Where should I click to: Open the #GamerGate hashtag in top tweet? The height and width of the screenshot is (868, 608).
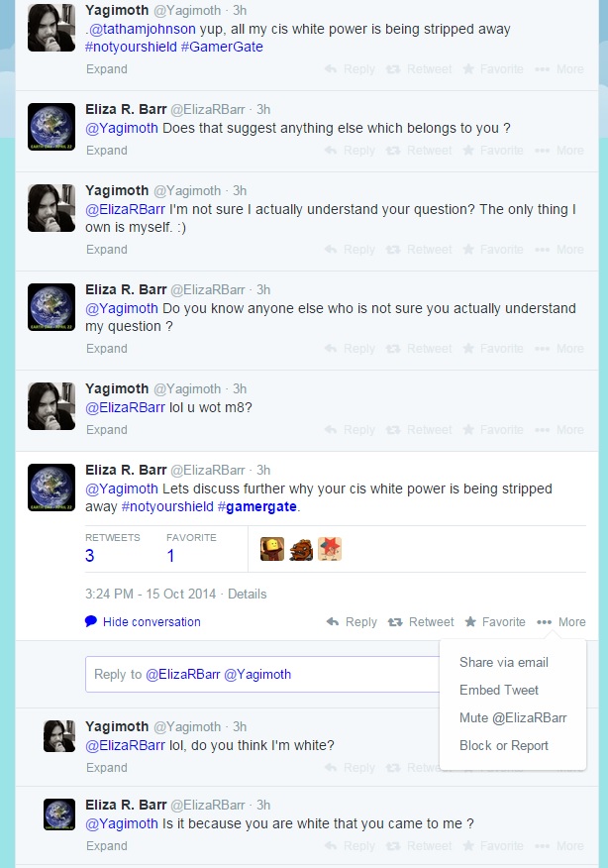click(x=222, y=47)
